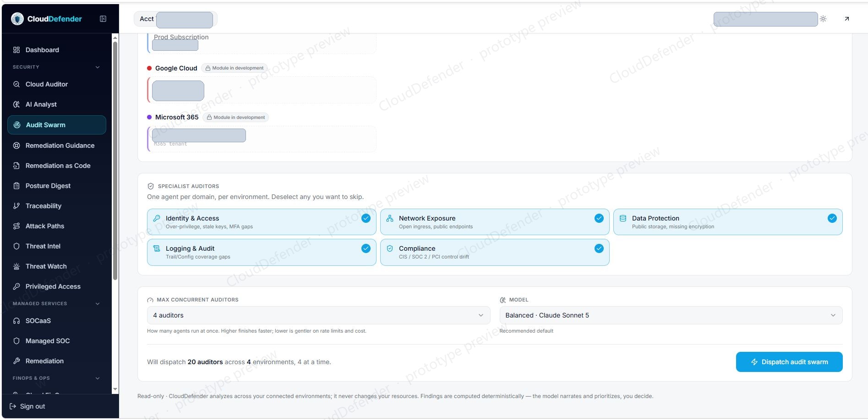
Task: Open the Max Concurrent Auditors dropdown
Action: pos(318,315)
